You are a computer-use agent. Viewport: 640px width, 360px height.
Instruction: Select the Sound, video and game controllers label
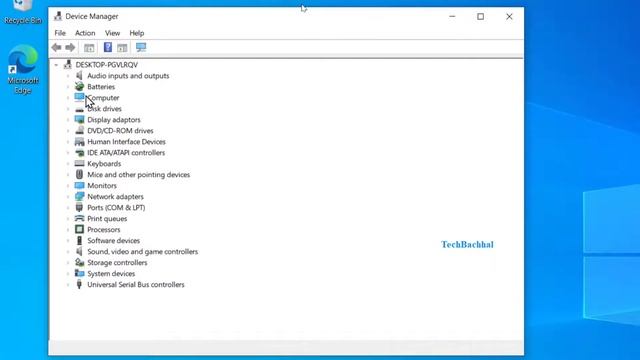pyautogui.click(x=143, y=252)
